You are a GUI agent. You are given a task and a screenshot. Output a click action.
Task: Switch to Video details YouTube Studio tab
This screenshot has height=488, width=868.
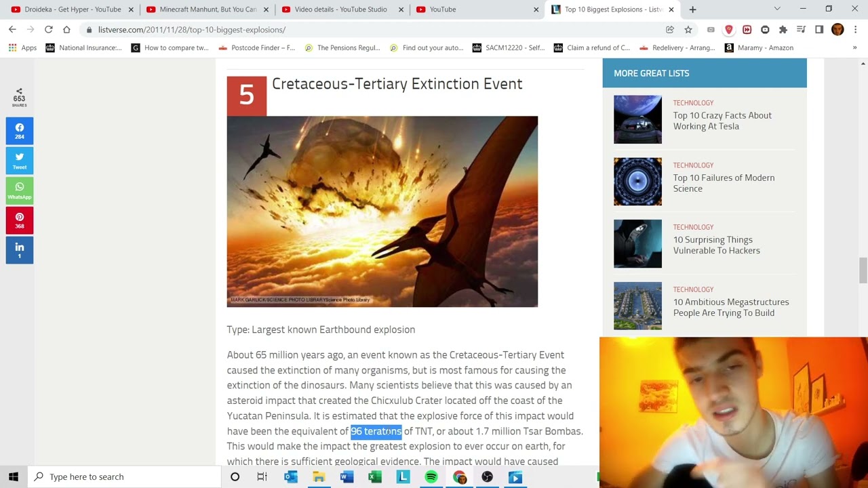[x=343, y=9]
